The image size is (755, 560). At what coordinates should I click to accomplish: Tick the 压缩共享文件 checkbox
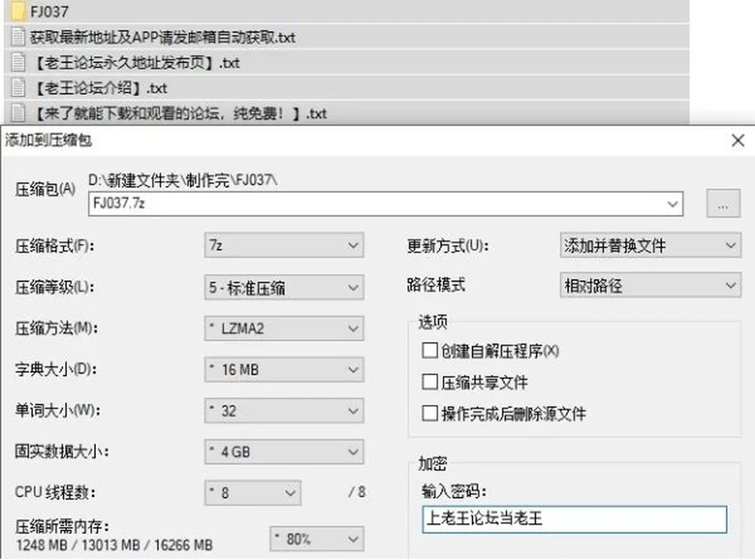429,381
